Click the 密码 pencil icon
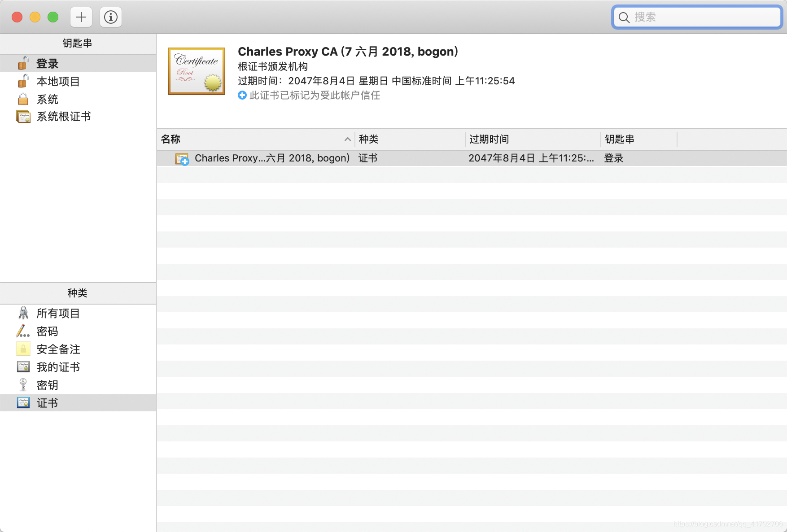Image resolution: width=787 pixels, height=532 pixels. coord(23,331)
